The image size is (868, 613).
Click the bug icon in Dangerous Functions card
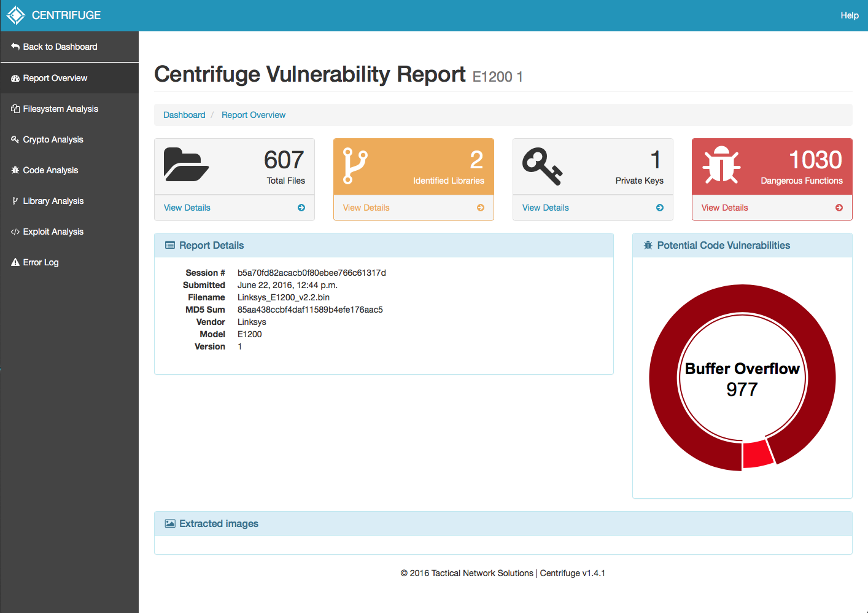721,165
